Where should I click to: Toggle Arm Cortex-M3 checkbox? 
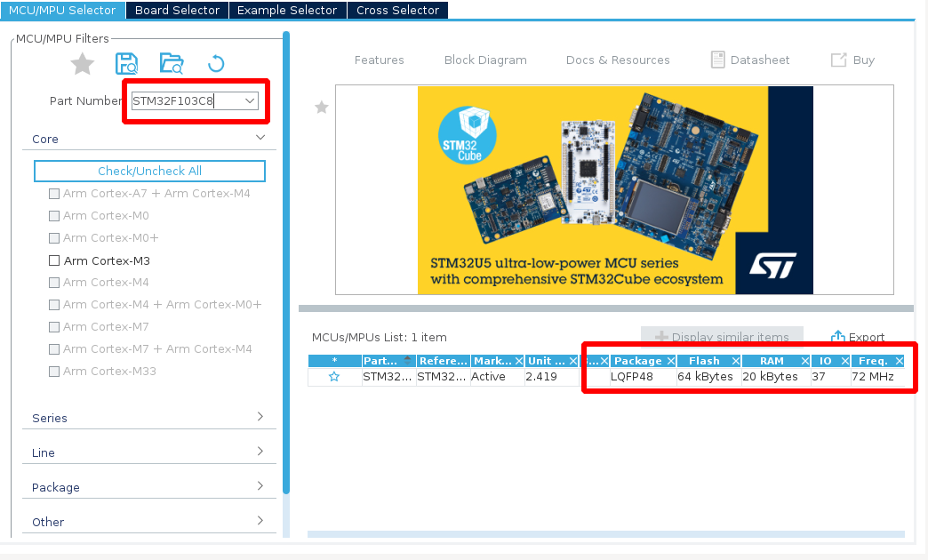click(x=54, y=260)
